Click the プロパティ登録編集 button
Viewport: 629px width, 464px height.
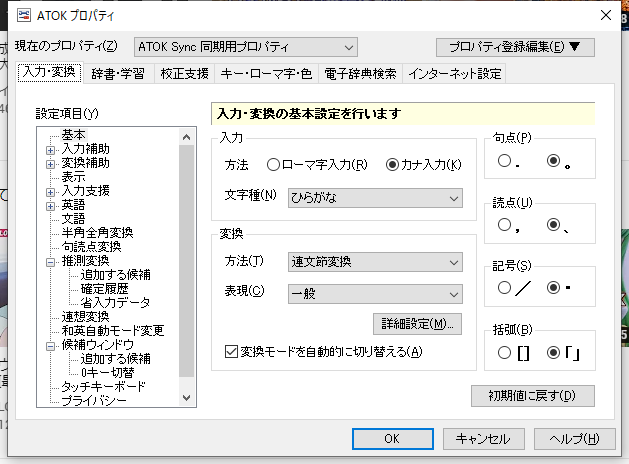coord(515,47)
